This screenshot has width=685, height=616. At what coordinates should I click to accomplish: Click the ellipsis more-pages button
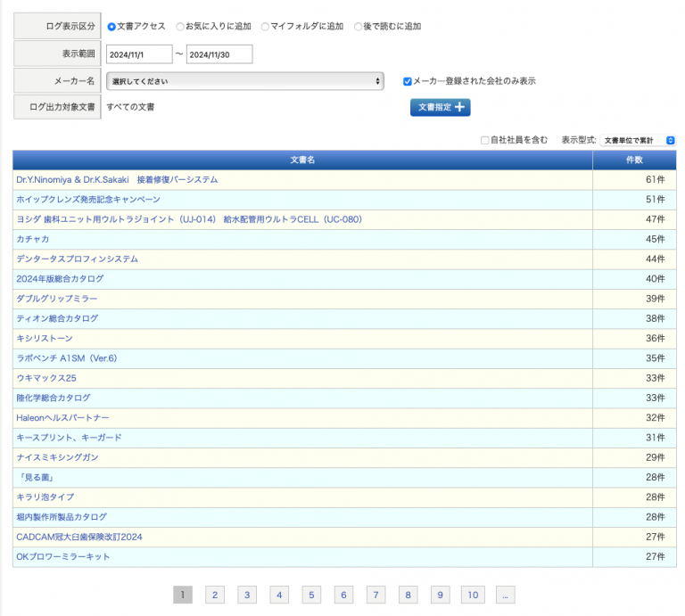(x=506, y=595)
